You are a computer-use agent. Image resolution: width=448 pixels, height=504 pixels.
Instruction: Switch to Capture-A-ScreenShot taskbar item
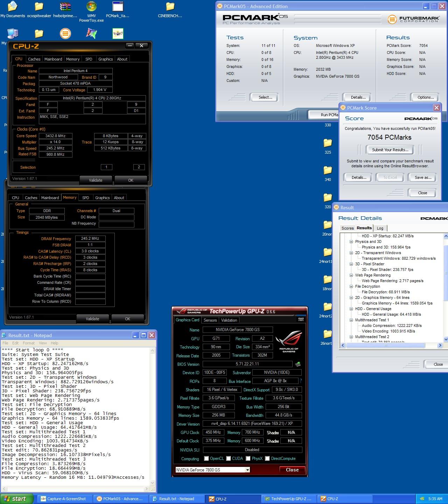[x=65, y=499]
